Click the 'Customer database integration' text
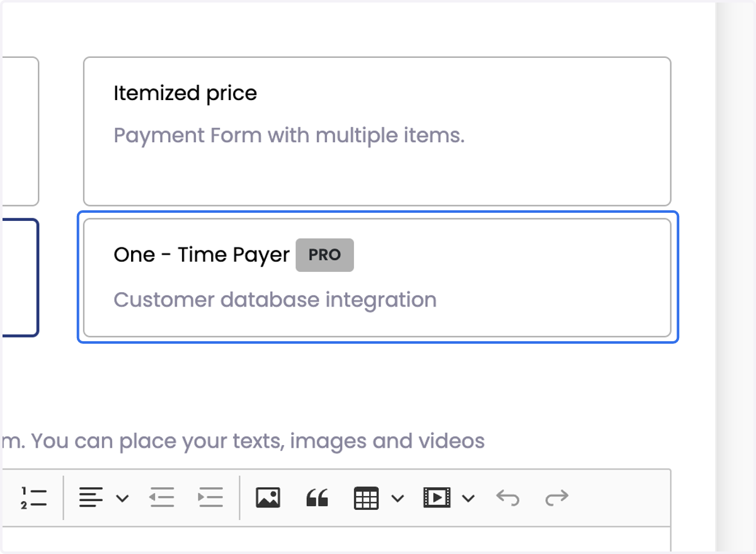 pyautogui.click(x=275, y=300)
